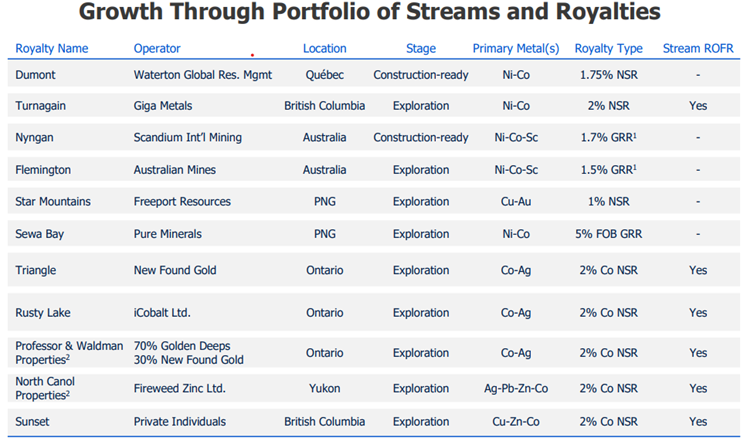Click the 2% NSR cell for Turnagain

point(608,106)
